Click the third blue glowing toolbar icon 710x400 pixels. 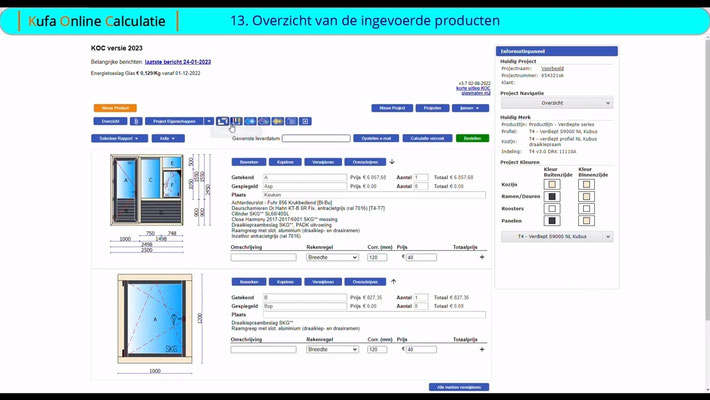pyautogui.click(x=250, y=121)
